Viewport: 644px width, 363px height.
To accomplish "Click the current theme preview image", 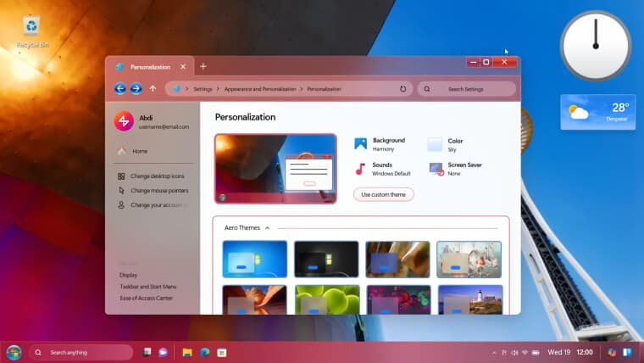I will point(275,169).
